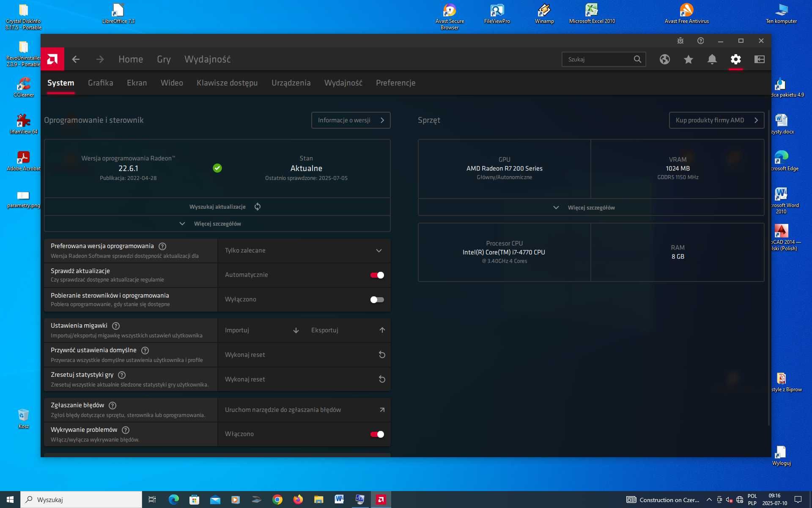Click external link arrow for bug reporting tool
This screenshot has width=812, height=508.
[382, 410]
